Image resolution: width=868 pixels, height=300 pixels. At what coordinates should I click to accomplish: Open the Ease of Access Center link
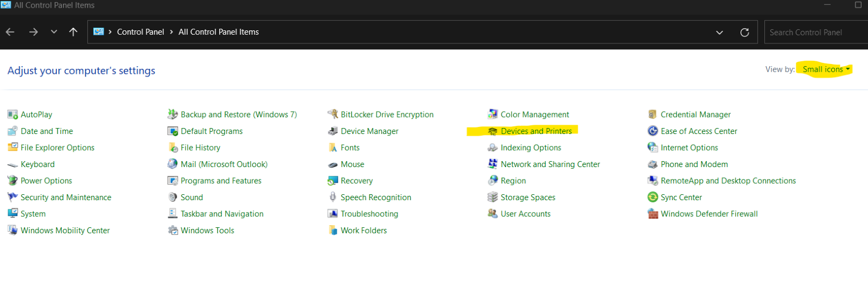(699, 131)
